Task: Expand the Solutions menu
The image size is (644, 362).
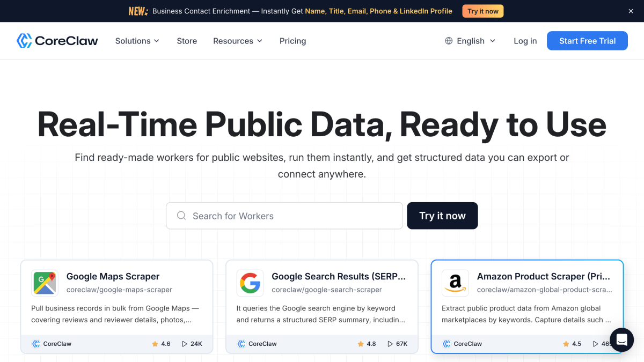Action: tap(137, 41)
